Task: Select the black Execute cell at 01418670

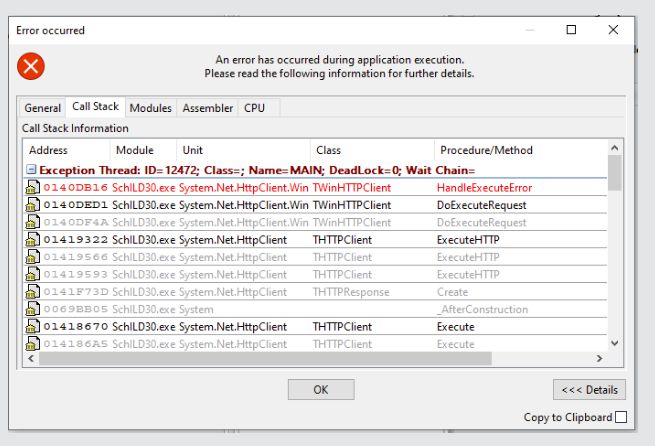Action: coord(455,327)
